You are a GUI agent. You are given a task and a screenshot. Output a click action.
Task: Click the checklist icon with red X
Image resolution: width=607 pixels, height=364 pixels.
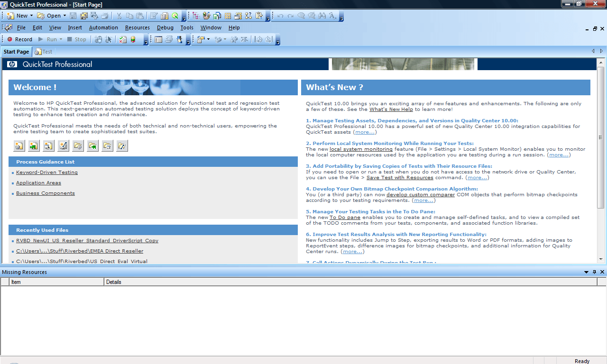123,39
